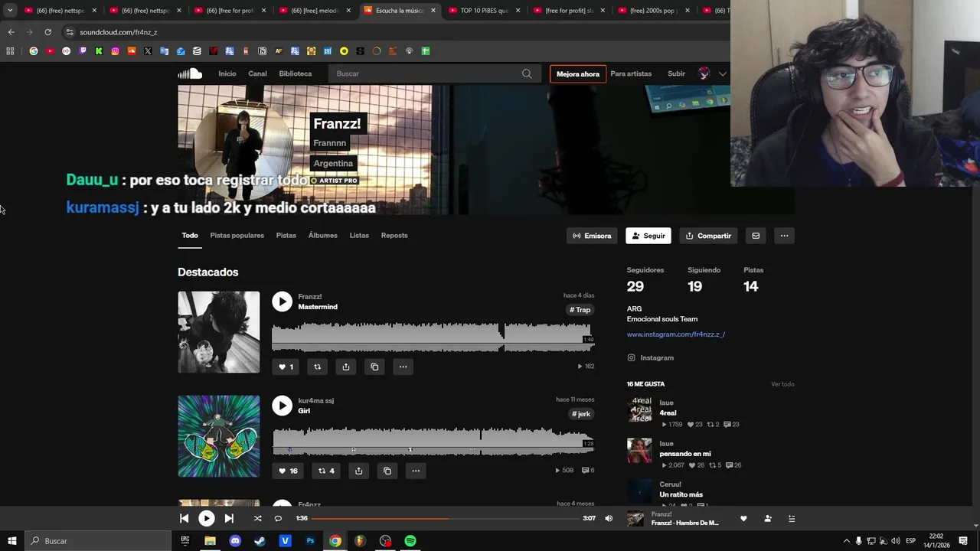Switch to the Pistas populares tab
980x551 pixels.
(x=237, y=236)
